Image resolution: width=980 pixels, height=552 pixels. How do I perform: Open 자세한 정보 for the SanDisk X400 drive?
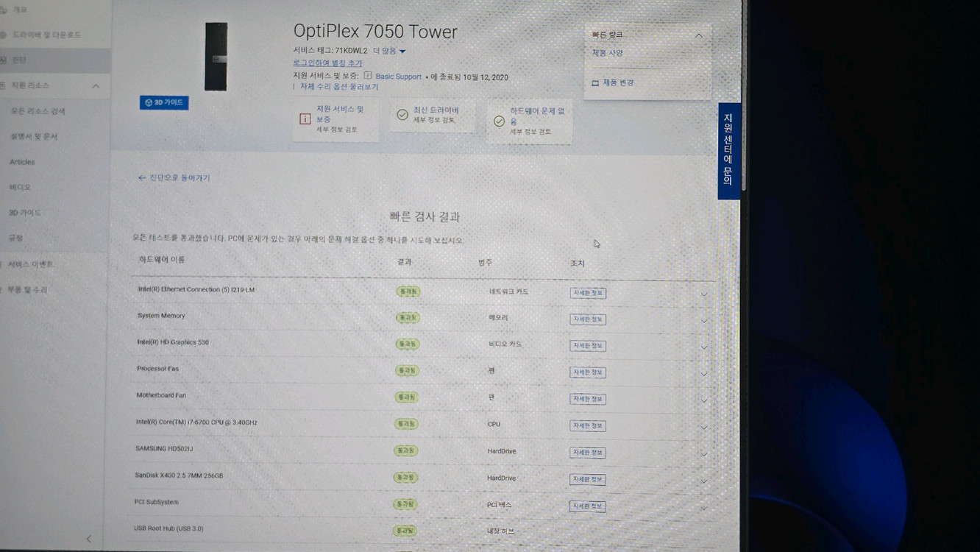click(587, 479)
